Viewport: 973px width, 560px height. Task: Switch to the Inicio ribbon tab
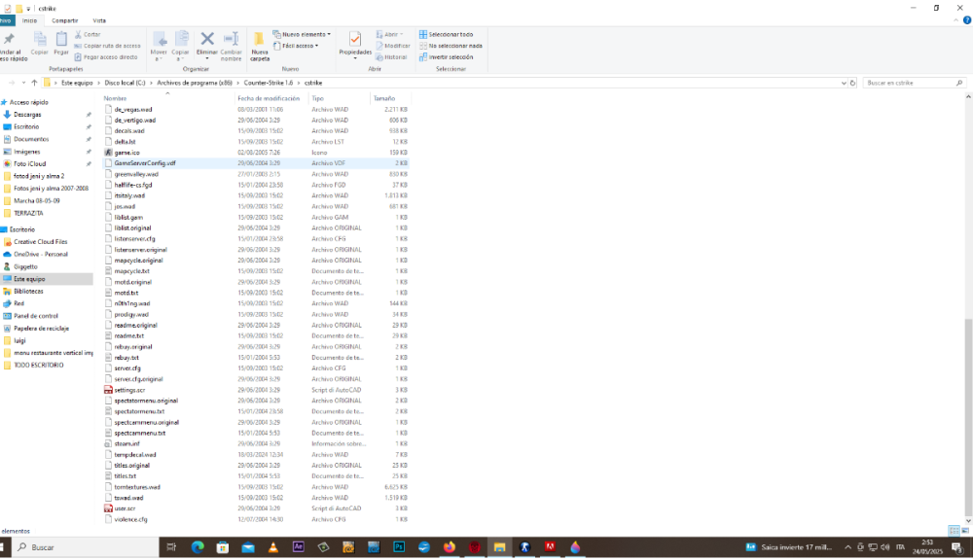pyautogui.click(x=30, y=20)
